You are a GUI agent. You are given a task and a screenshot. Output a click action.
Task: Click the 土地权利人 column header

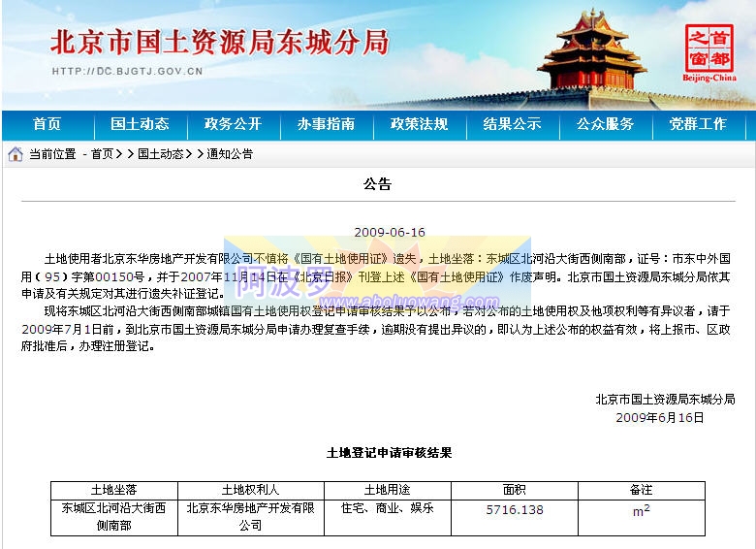251,490
